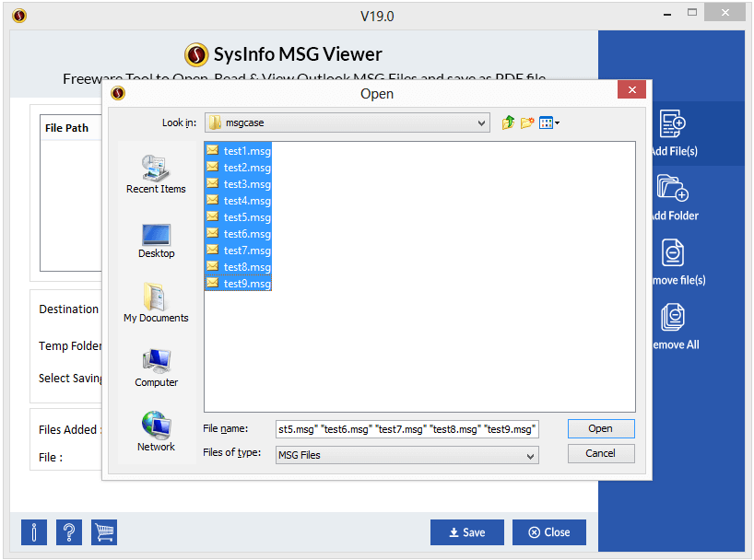Open the view menu icon
Screen dimensions: 754x560
point(549,122)
